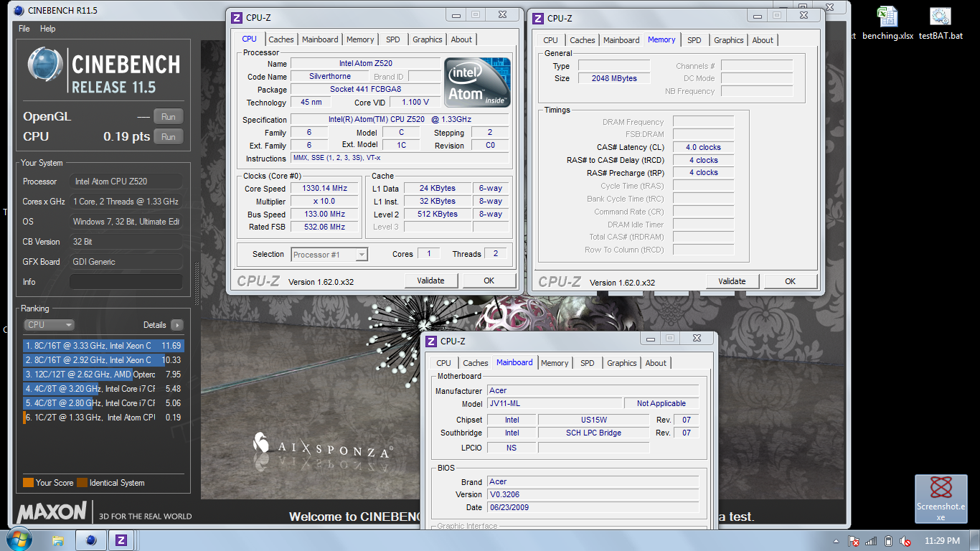Click OK in CPU tab CPU-Z window

(489, 281)
